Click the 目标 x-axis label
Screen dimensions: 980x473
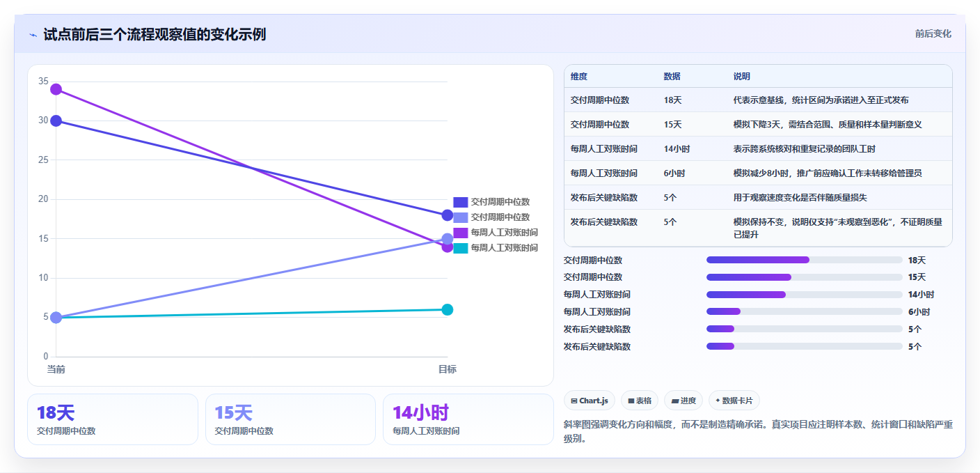point(448,369)
